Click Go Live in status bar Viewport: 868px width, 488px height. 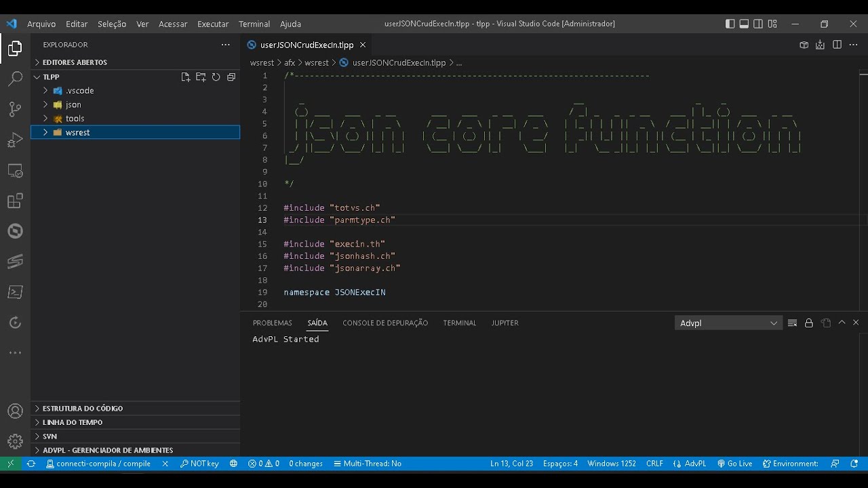pyautogui.click(x=735, y=464)
